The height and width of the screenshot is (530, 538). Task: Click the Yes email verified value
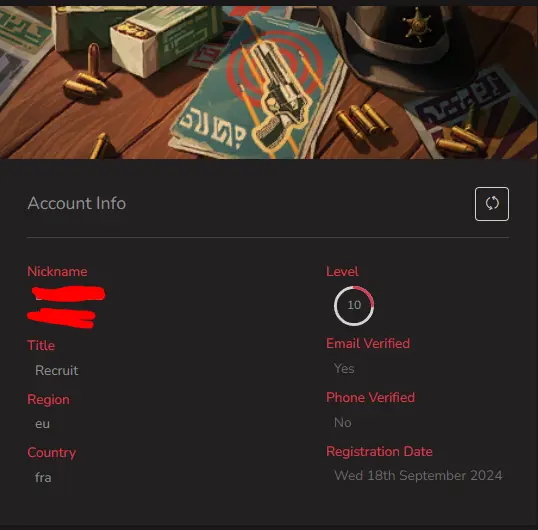[344, 369]
